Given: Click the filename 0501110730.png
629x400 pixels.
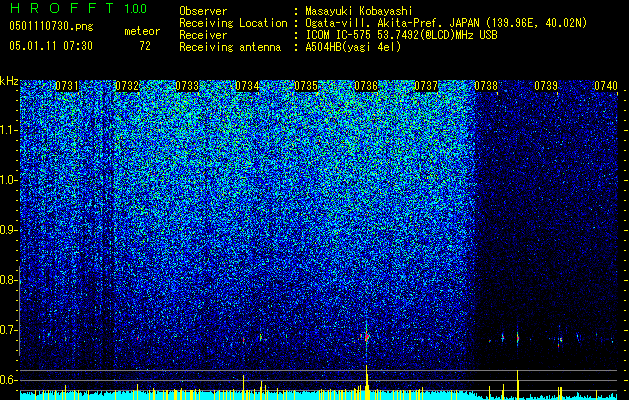Looking at the screenshot, I should tap(51, 26).
